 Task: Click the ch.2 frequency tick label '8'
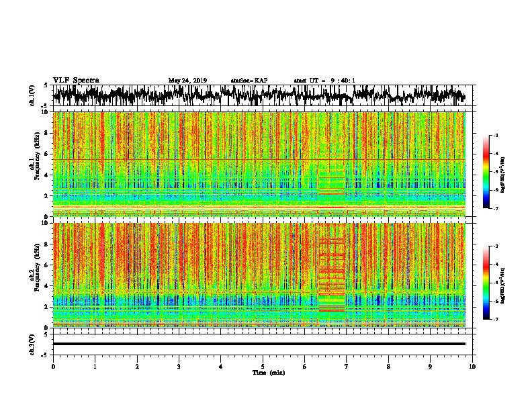point(47,244)
